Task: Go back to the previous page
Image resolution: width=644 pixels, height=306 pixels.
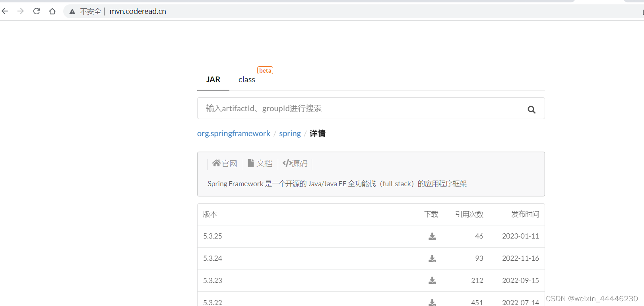Action: (5, 11)
